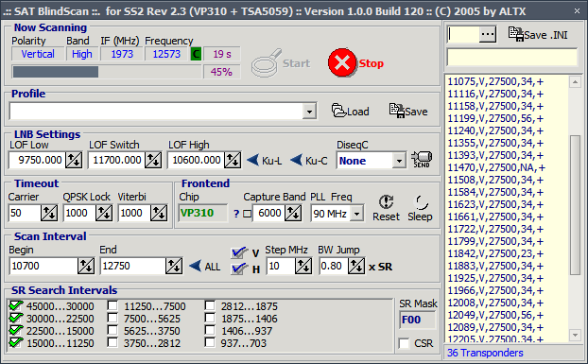588x364 pixels.
Task: Select transponder 11470,V,27500,NA,+
Action: coord(496,167)
